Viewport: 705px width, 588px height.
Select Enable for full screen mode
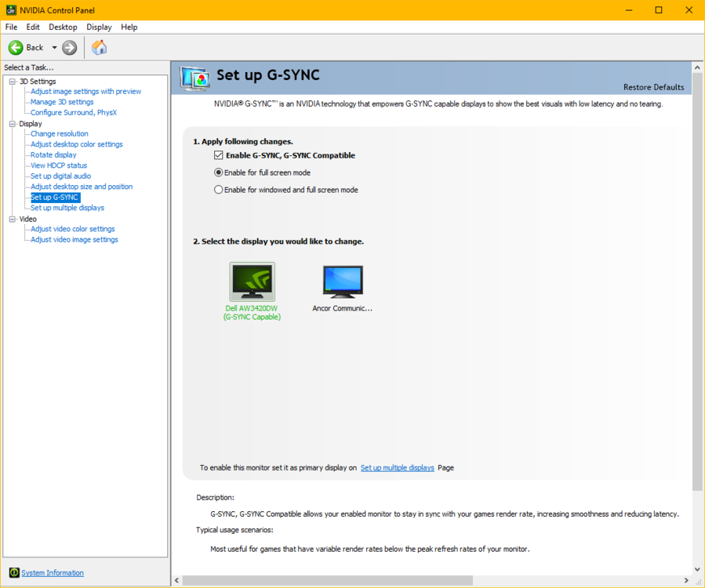(219, 172)
